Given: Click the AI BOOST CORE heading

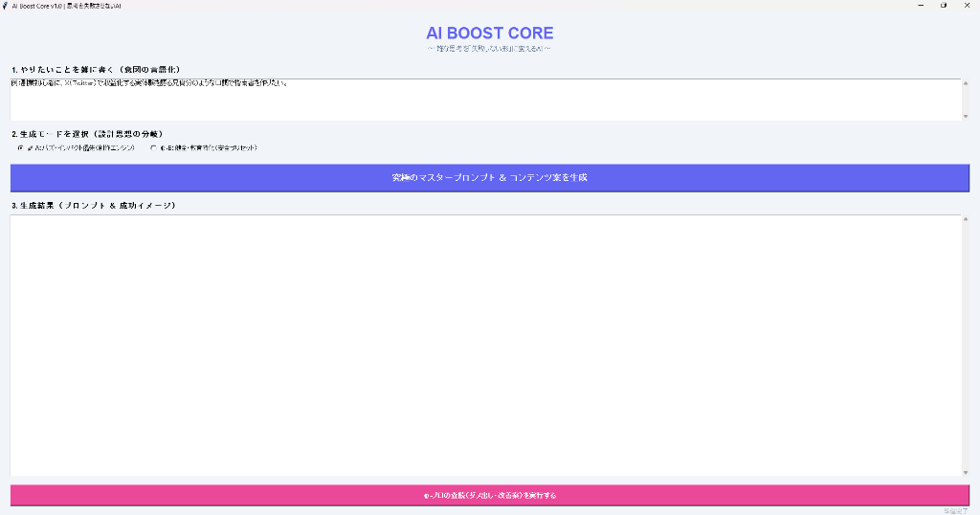Looking at the screenshot, I should tap(490, 34).
